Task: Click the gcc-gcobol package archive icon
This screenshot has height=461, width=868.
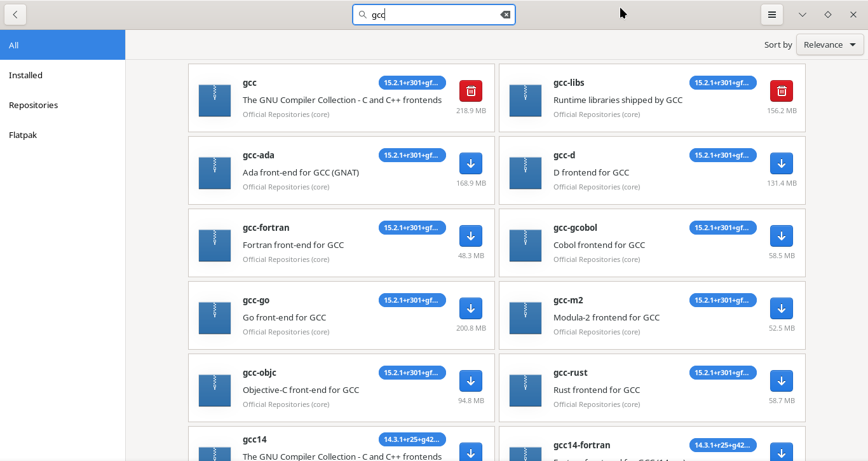Action: click(526, 245)
